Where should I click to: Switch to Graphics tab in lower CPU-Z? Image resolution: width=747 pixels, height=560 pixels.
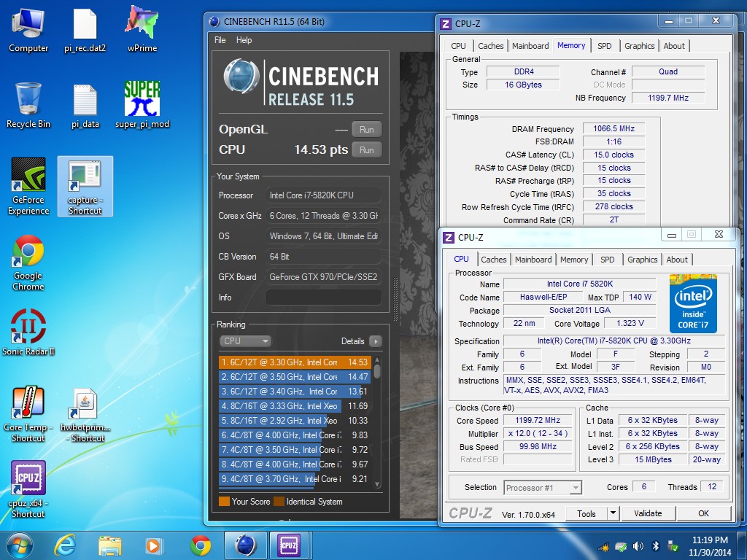(x=642, y=260)
